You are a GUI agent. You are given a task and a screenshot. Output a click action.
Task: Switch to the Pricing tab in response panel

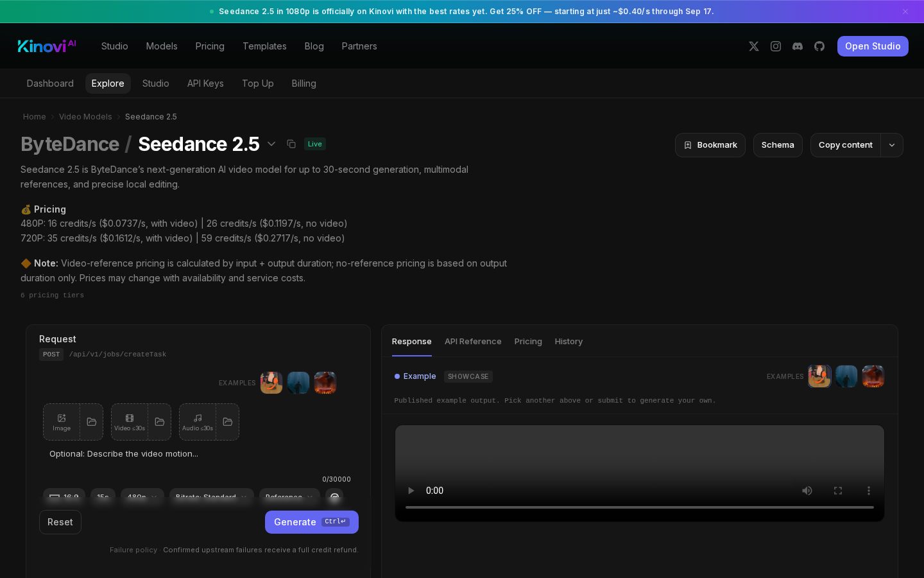pyautogui.click(x=528, y=342)
